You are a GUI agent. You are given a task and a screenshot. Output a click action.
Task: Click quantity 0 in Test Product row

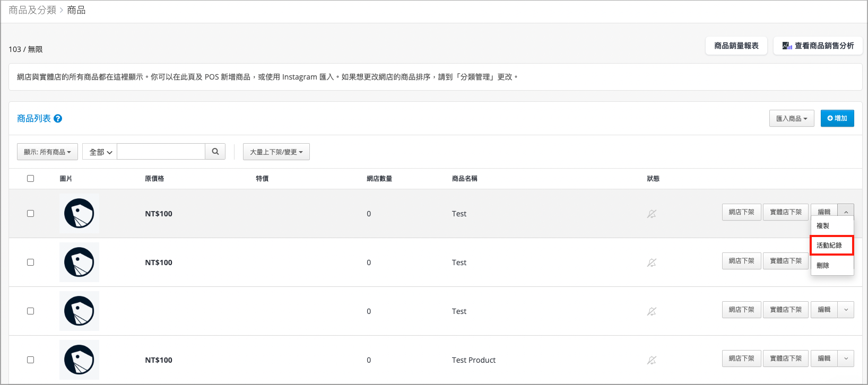click(369, 360)
